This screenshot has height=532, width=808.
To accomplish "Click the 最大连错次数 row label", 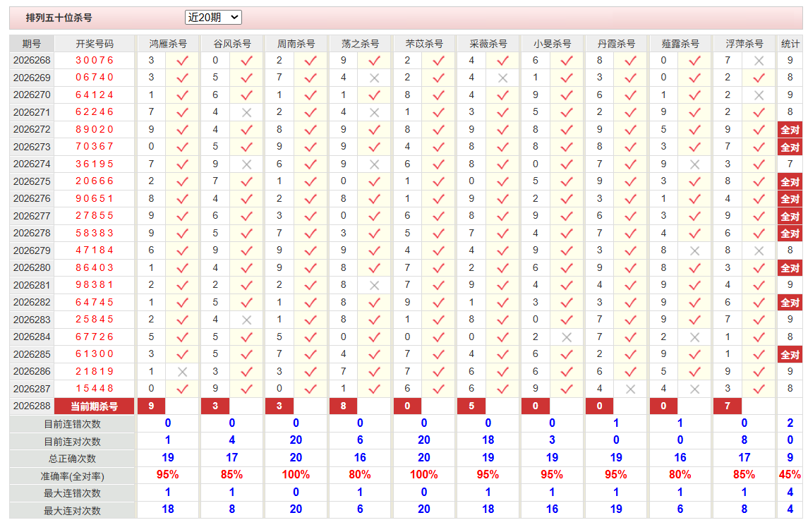I will (x=72, y=493).
